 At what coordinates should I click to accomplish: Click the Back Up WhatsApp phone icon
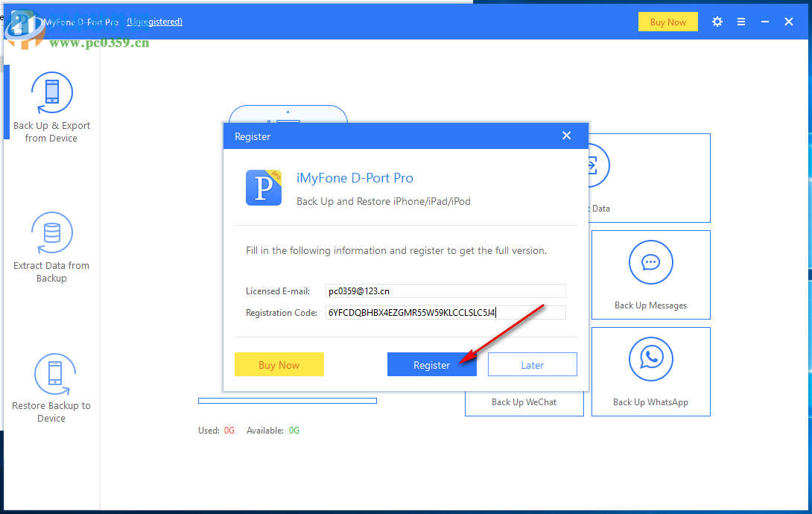coord(650,359)
